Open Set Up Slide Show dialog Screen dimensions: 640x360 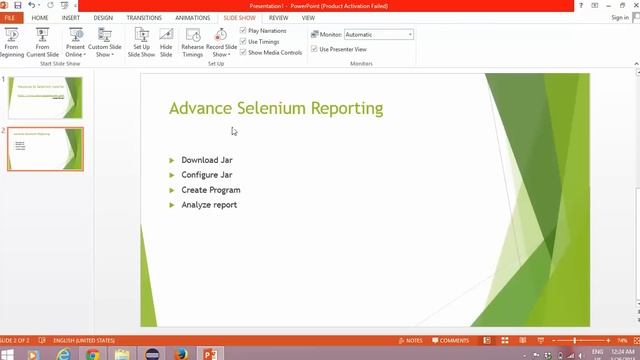click(141, 42)
